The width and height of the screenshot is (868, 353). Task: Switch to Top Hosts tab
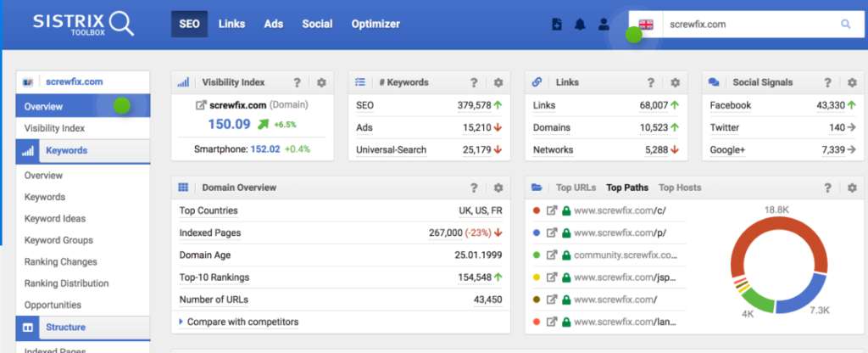click(x=680, y=188)
